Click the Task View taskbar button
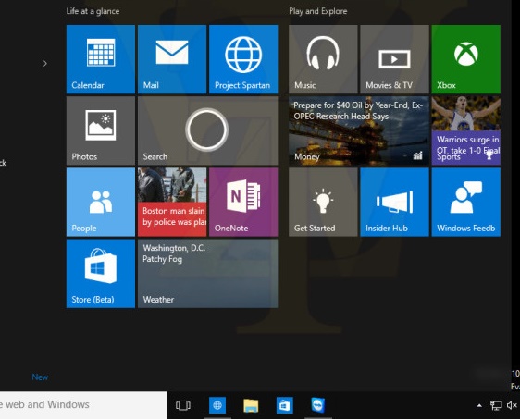The height and width of the screenshot is (420, 520). click(183, 405)
